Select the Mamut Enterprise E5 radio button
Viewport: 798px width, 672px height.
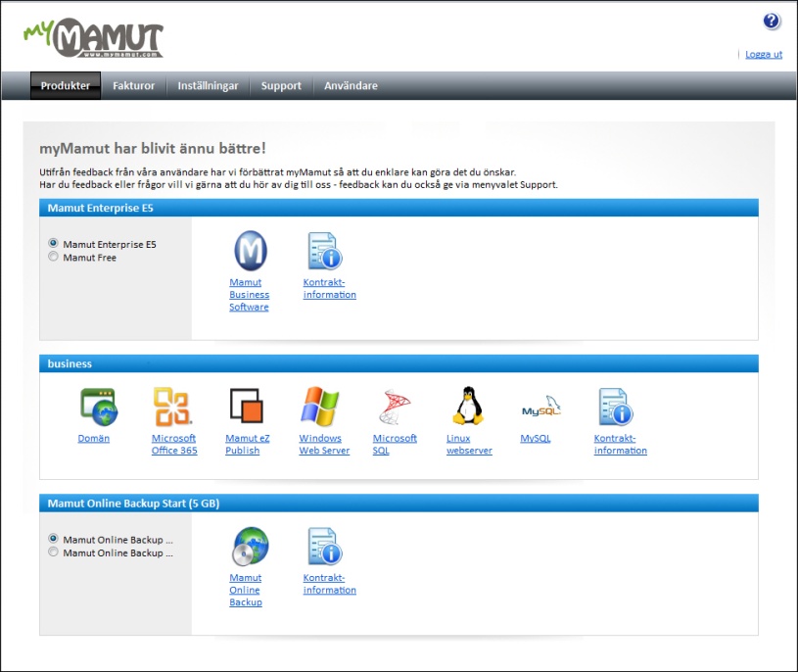[x=53, y=243]
